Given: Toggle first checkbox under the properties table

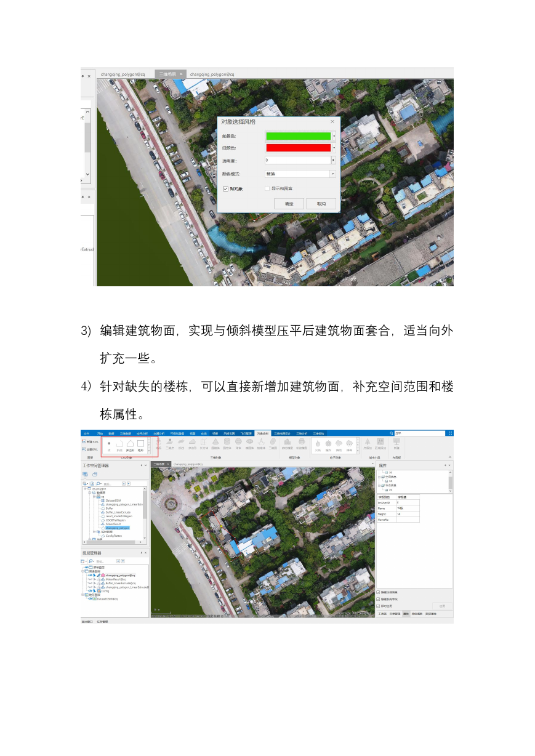Looking at the screenshot, I should [x=378, y=592].
